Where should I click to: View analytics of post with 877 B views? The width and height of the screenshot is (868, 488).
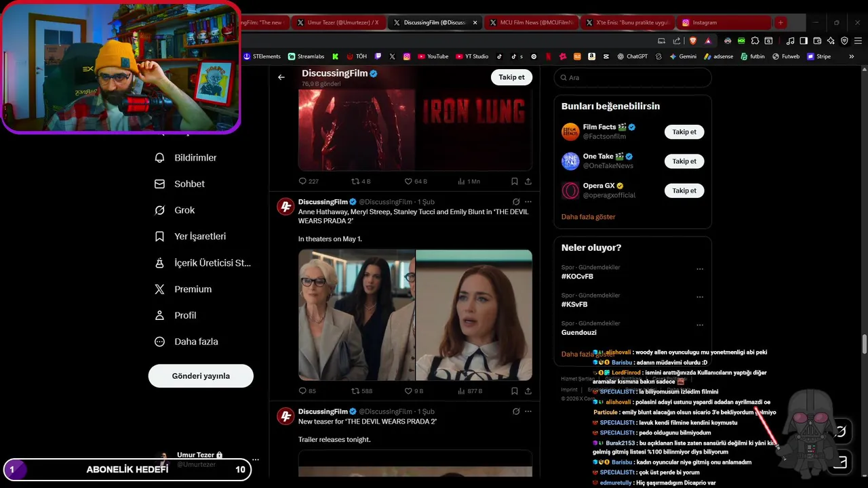click(x=470, y=391)
